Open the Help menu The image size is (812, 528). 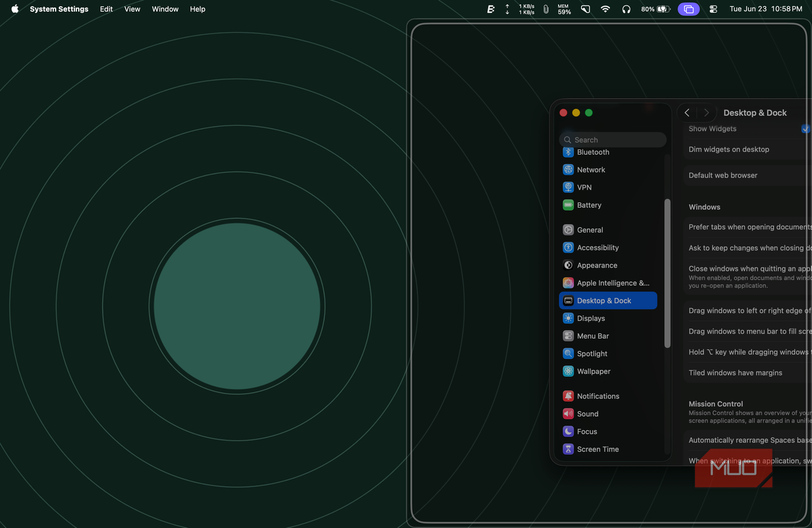tap(198, 9)
